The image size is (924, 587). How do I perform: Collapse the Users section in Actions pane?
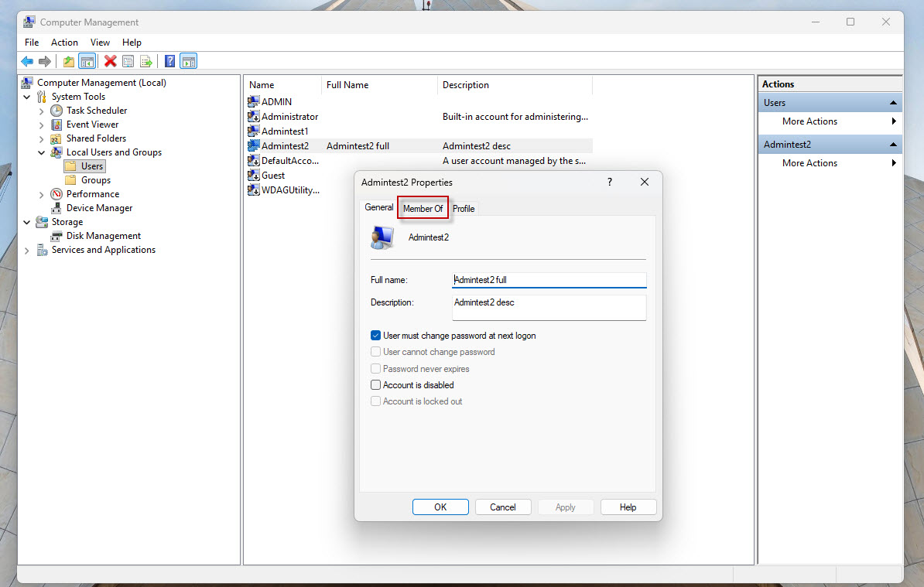(893, 102)
